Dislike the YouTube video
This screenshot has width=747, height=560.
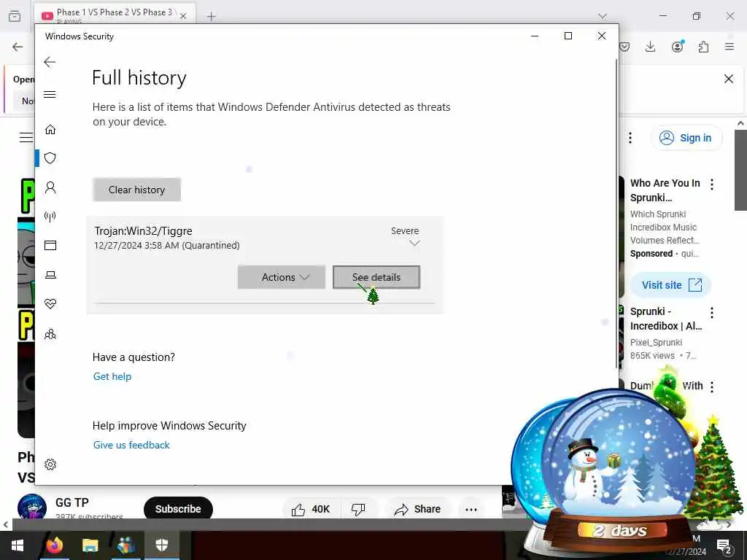pos(358,510)
